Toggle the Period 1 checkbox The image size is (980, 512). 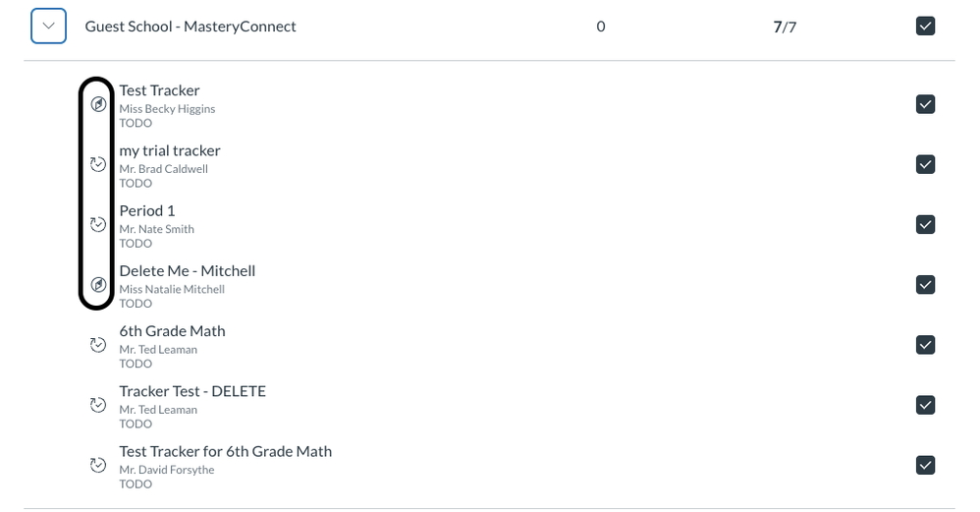(x=925, y=224)
